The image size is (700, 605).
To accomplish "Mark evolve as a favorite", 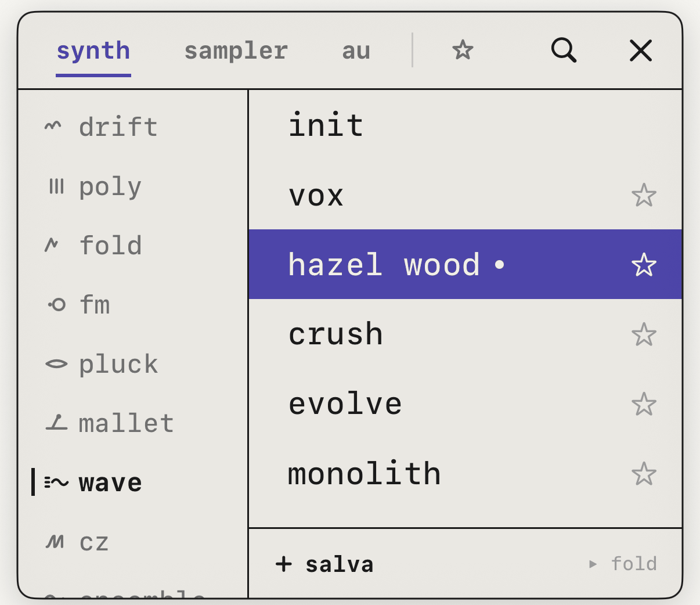I will tap(644, 404).
